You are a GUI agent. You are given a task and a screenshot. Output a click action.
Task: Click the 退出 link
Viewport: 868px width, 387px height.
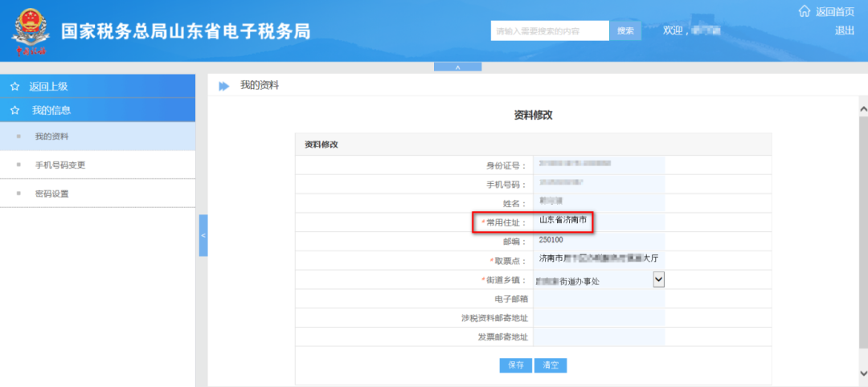tap(844, 31)
